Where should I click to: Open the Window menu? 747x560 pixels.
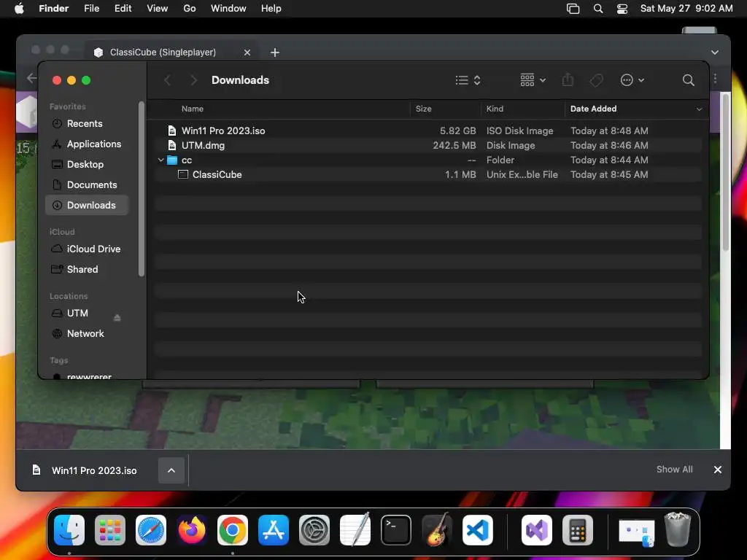click(x=228, y=9)
